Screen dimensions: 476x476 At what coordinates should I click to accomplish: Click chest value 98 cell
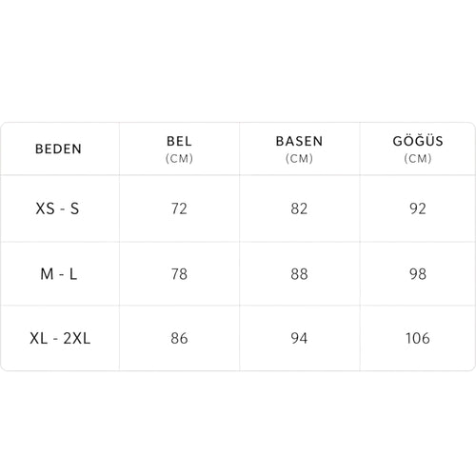(418, 274)
